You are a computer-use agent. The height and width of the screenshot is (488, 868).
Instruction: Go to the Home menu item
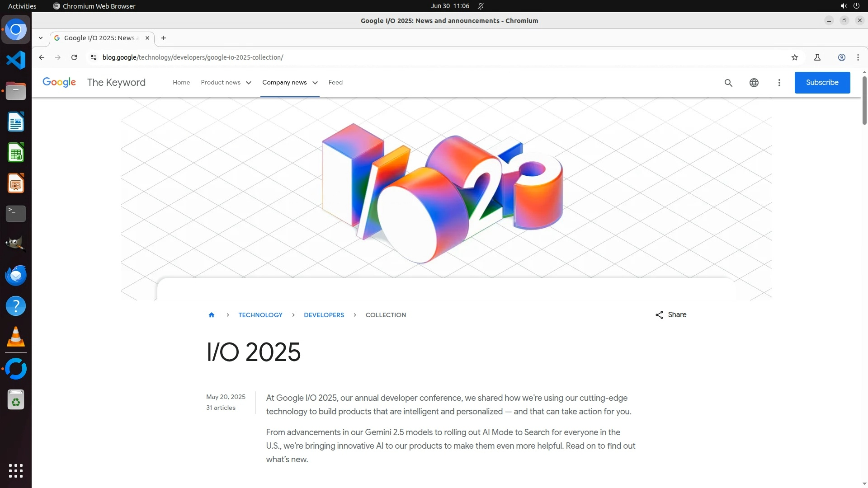pos(181,83)
